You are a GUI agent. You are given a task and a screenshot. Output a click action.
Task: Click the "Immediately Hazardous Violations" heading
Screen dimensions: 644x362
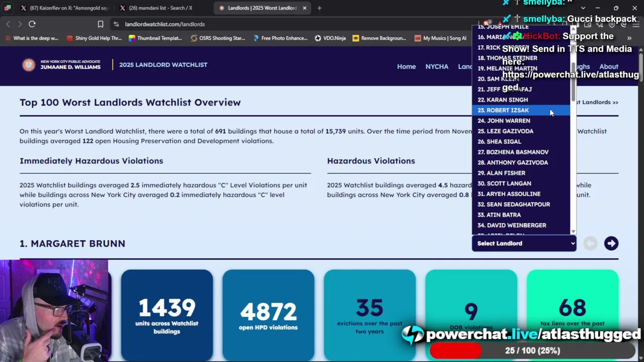point(91,161)
